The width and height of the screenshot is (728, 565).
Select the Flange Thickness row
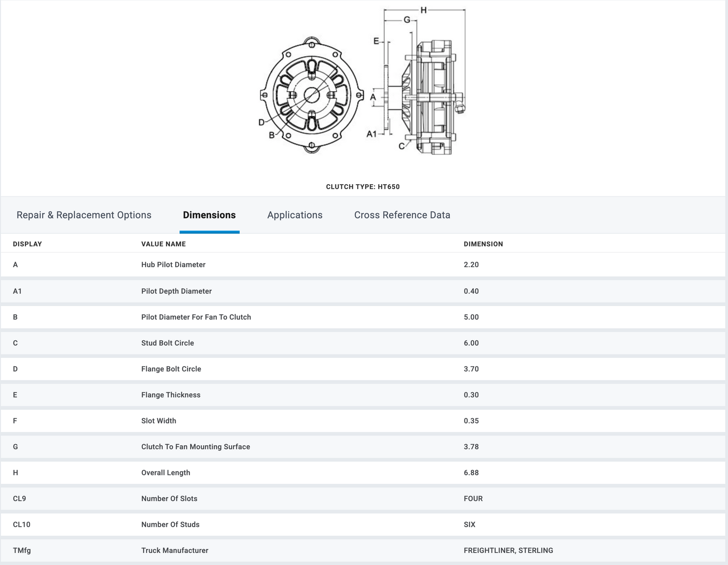(171, 395)
